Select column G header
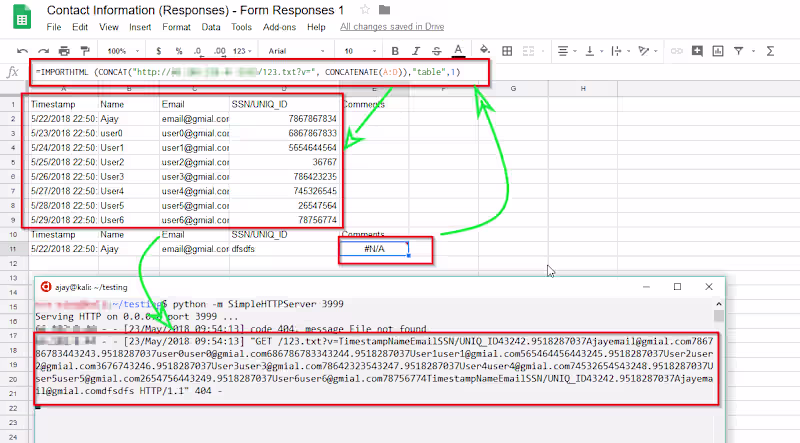The height and width of the screenshot is (443, 800). tap(513, 88)
